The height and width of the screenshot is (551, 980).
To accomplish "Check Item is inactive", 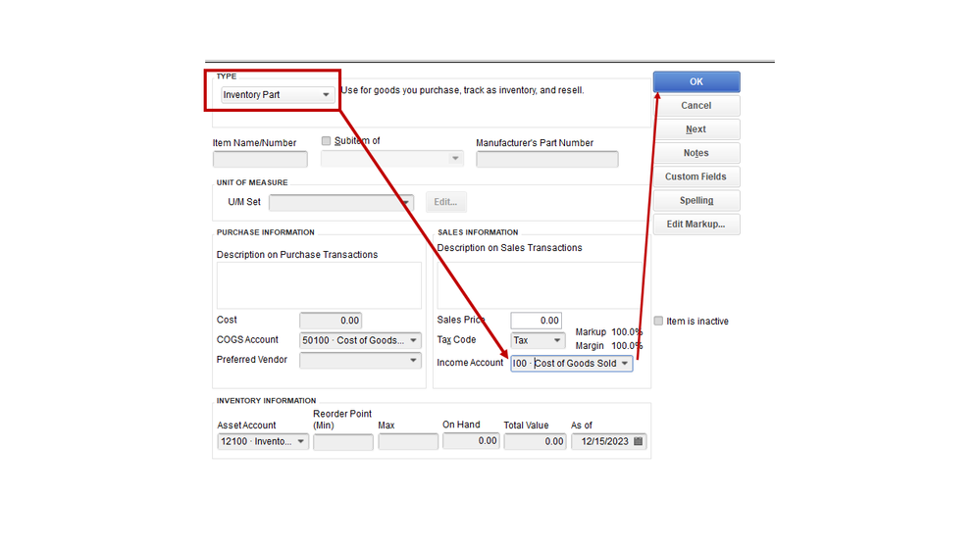I will 658,321.
